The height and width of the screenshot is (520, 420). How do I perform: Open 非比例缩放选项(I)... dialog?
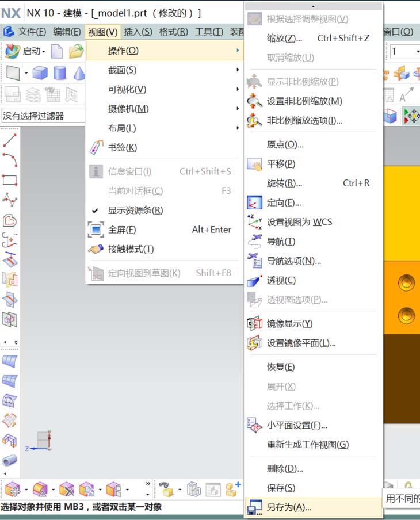pyautogui.click(x=313, y=120)
